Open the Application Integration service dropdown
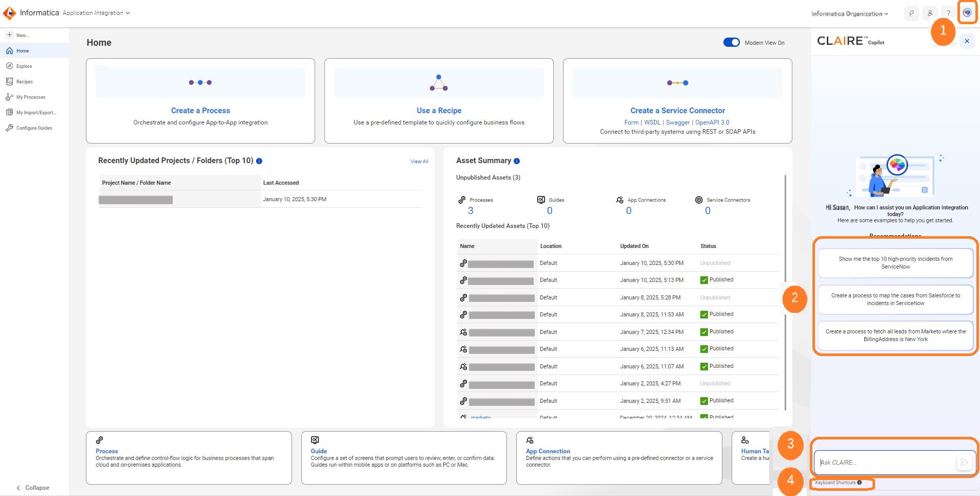Image resolution: width=980 pixels, height=496 pixels. tap(96, 13)
